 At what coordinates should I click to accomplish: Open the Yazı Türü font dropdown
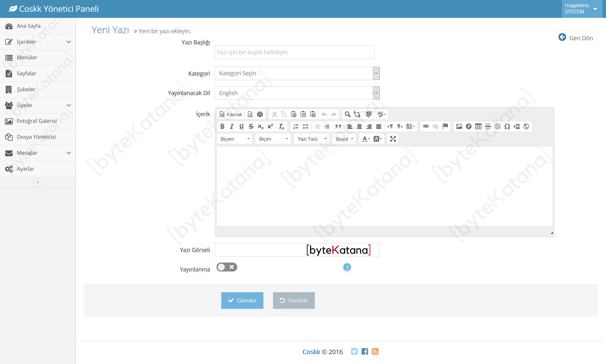(311, 139)
